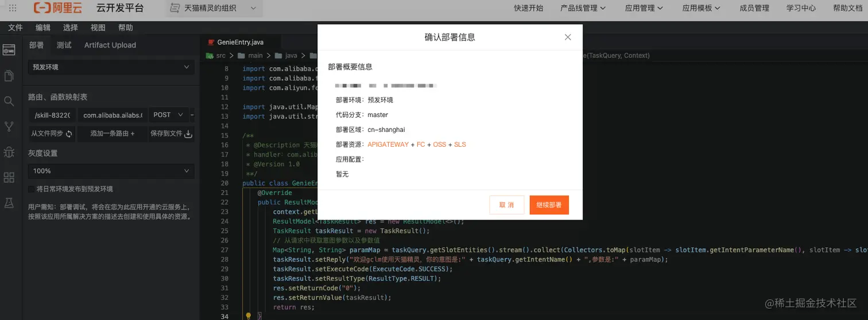The image size is (868, 320).
Task: Edit the com.alibaba.ailabs handler field
Action: click(x=113, y=115)
